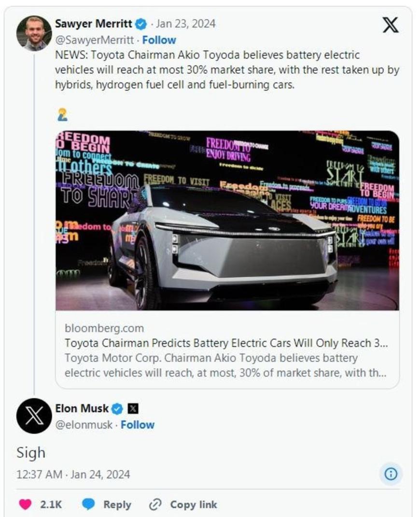Click Sawyer Merritt's blue verified badge
The image size is (420, 517).
tap(140, 24)
